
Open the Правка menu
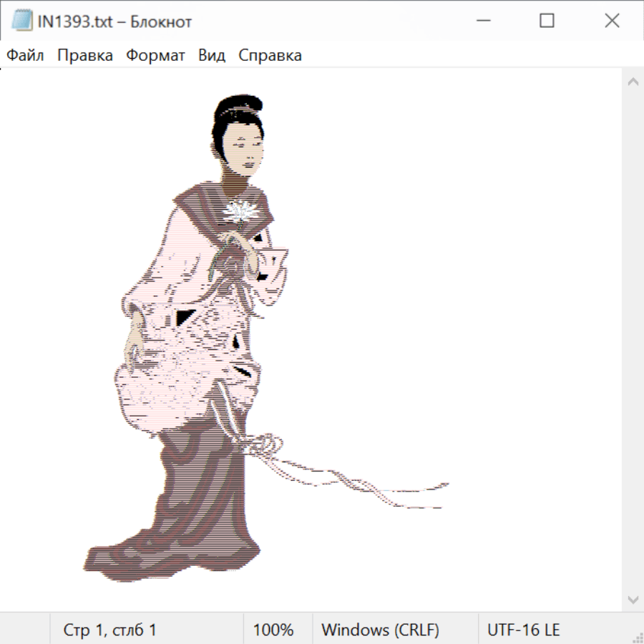(85, 55)
